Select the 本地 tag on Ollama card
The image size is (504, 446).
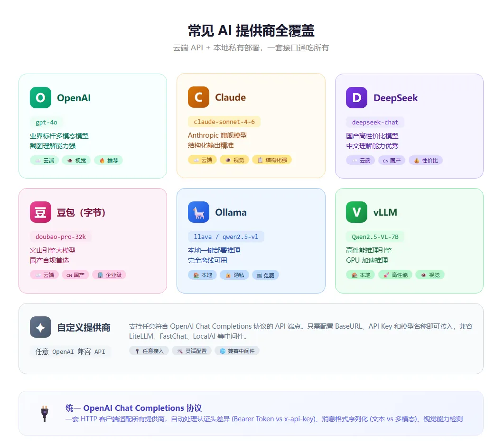click(203, 275)
